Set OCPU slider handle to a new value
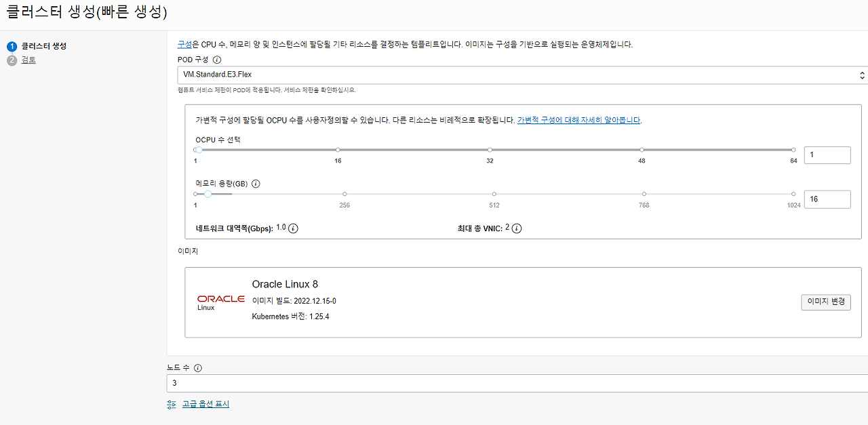 (x=197, y=149)
